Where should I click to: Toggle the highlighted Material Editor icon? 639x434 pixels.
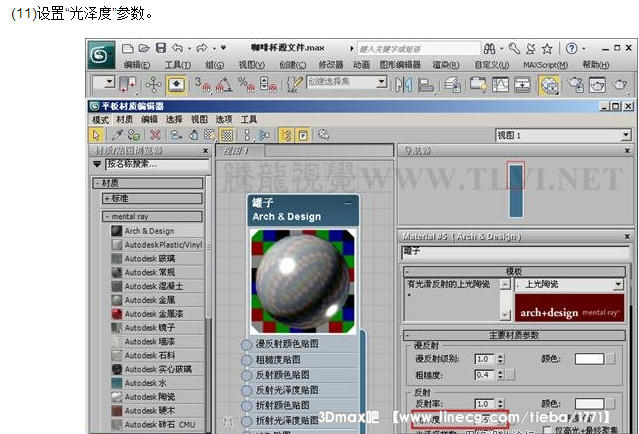549,85
